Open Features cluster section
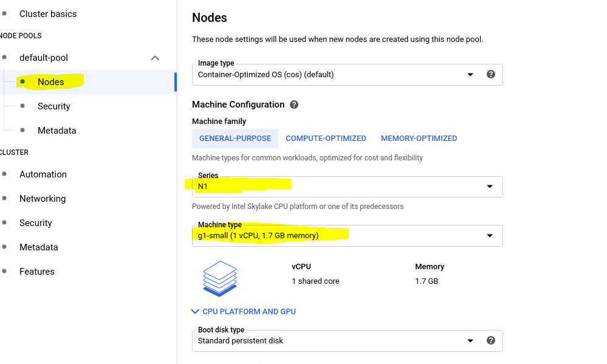 [37, 272]
